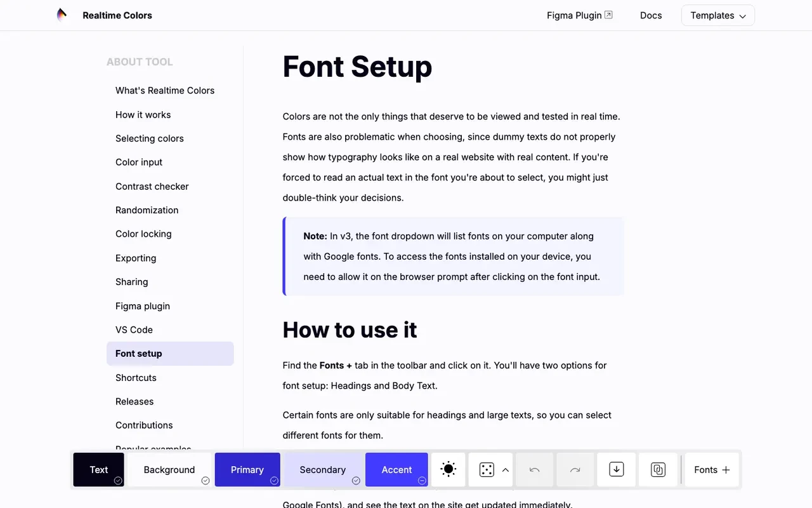This screenshot has width=812, height=508.
Task: Open the Templates dropdown
Action: [718, 15]
